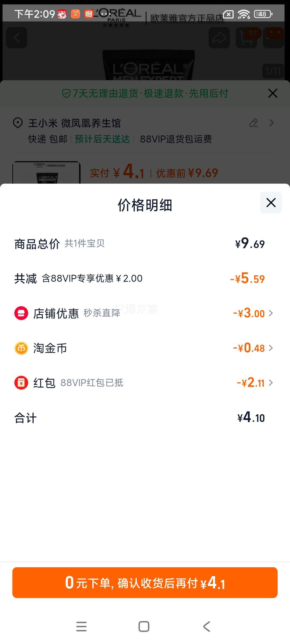Select the product thumbnail image
This screenshot has height=644, width=290.
pyautogui.click(x=46, y=173)
